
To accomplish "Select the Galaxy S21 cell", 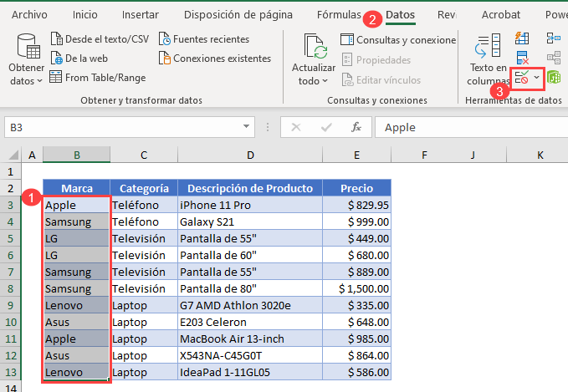I will (x=250, y=221).
